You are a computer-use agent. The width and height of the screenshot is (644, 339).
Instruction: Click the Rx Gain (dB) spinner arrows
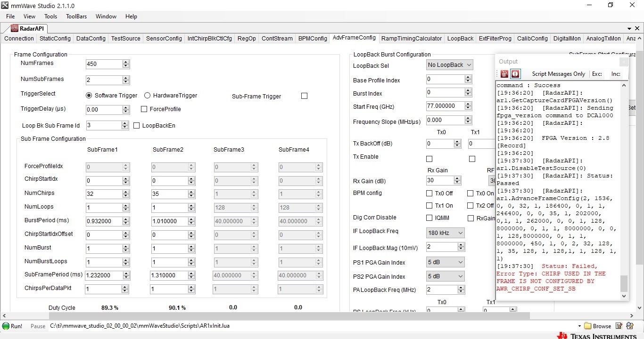(x=457, y=180)
